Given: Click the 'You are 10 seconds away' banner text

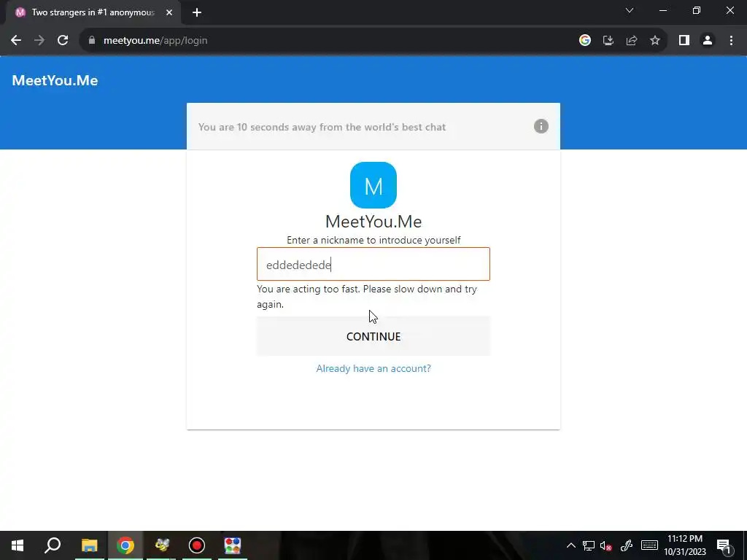Looking at the screenshot, I should click(x=322, y=127).
